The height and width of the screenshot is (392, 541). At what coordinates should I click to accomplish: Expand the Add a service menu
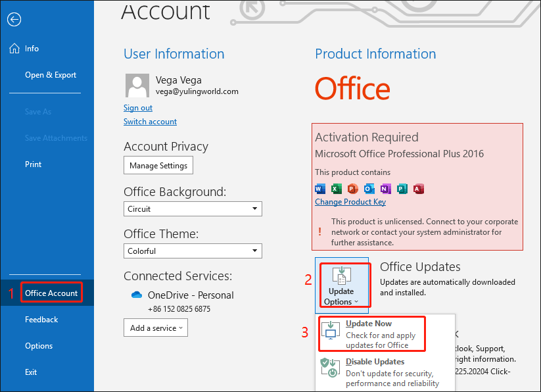[156, 328]
